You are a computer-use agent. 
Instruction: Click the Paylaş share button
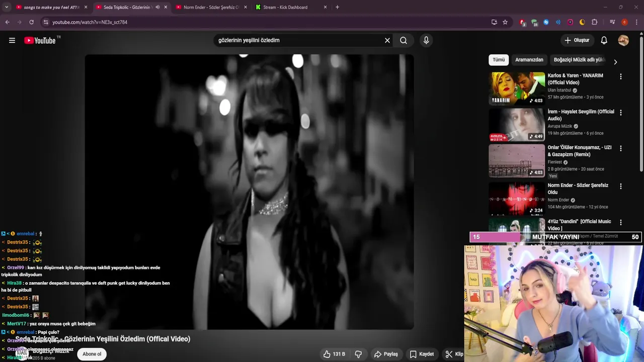pos(386,354)
